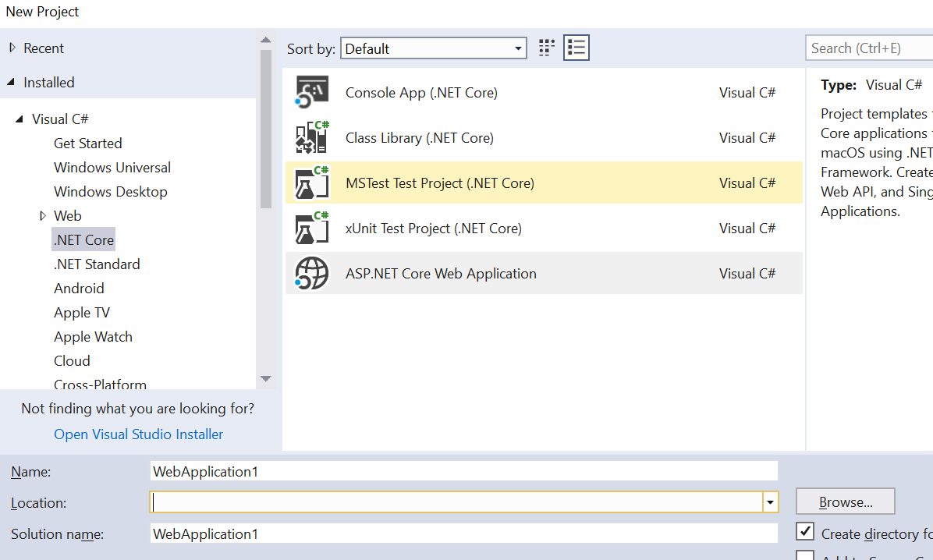Open the Location history dropdown arrow
This screenshot has width=933, height=560.
click(x=770, y=502)
